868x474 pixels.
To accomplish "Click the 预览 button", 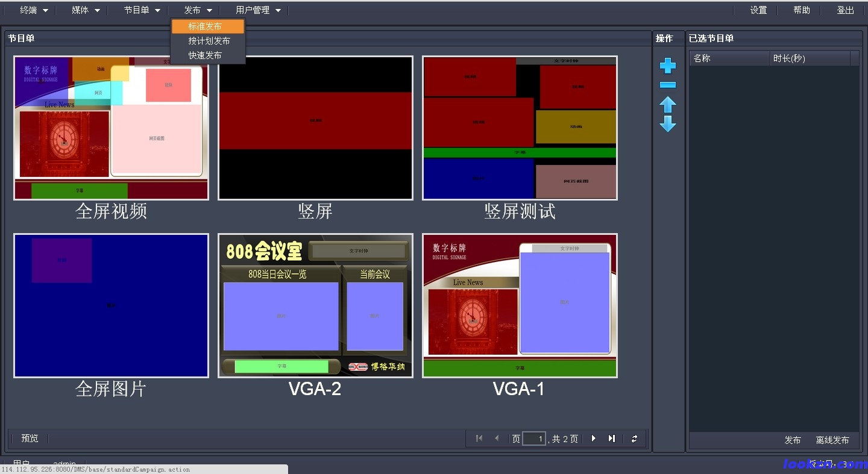I will click(30, 438).
